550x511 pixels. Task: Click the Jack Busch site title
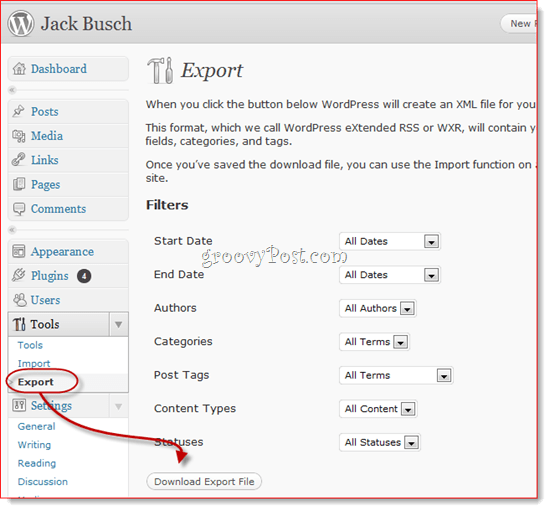tap(86, 24)
